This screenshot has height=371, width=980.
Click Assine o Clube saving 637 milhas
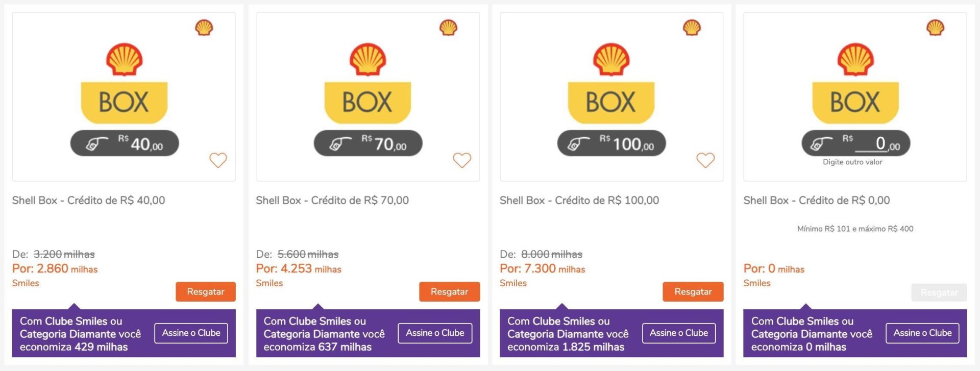click(435, 333)
